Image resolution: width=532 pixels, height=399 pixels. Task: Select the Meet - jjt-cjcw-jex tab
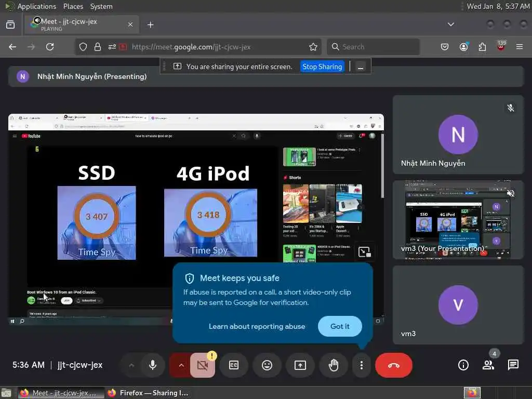[82, 24]
